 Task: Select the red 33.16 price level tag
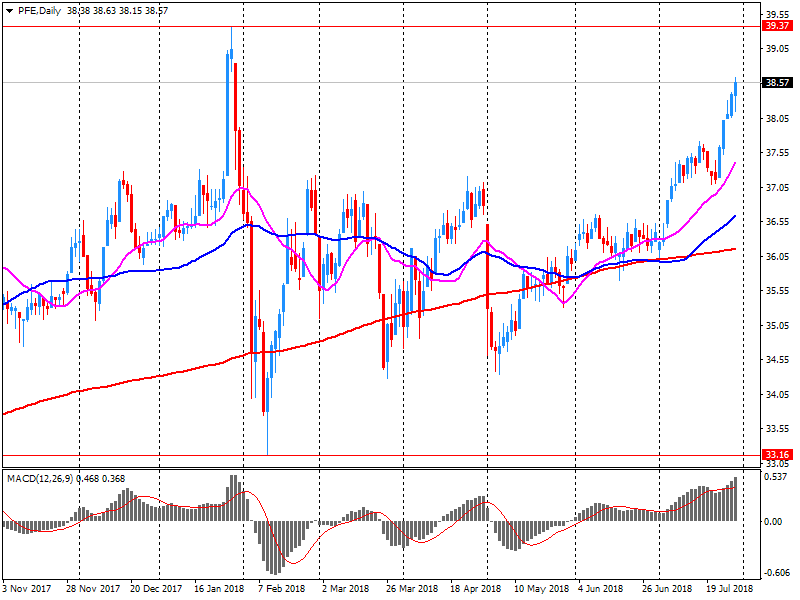pos(777,455)
